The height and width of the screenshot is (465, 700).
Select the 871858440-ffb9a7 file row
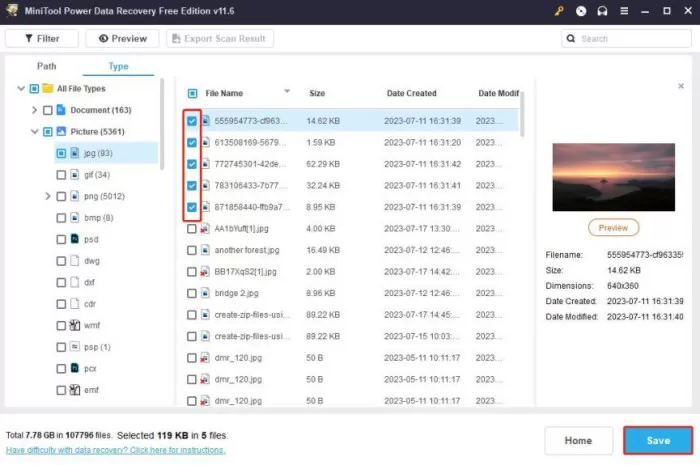(350, 207)
